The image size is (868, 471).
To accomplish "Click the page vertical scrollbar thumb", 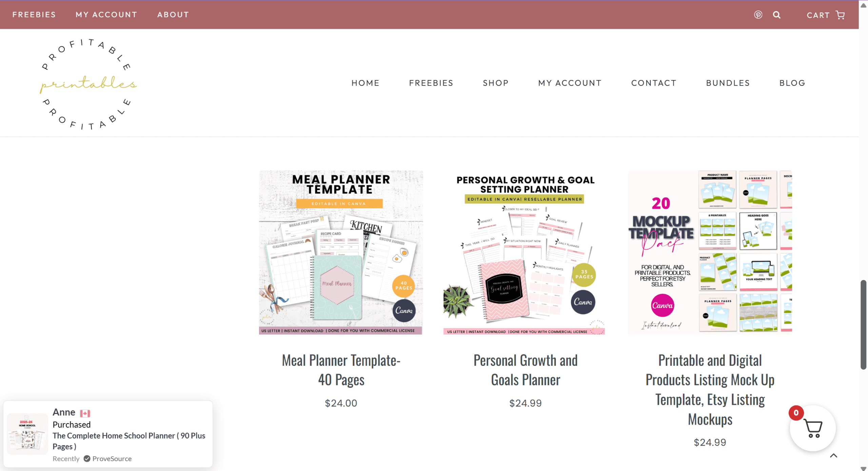I will coord(863,325).
